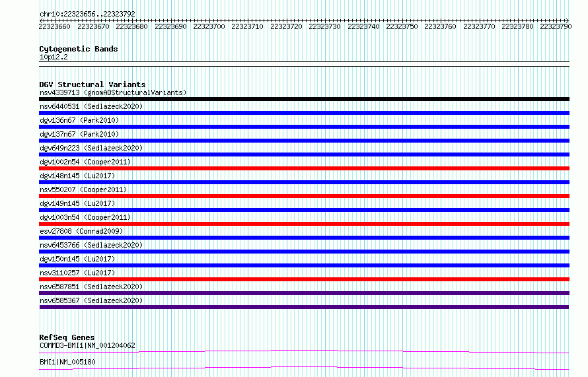Open the BMI1|NM_005180 gene label
Screen dimensions: 588x377
click(67, 362)
